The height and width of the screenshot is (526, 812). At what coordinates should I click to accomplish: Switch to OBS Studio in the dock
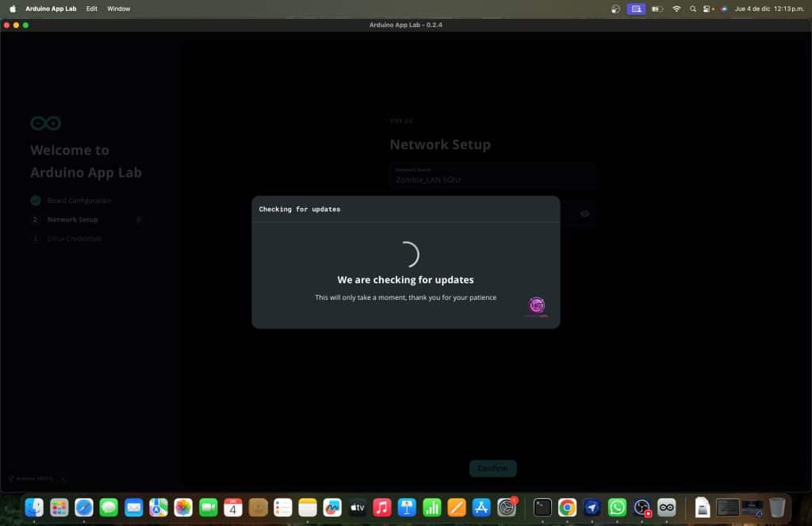pos(642,507)
